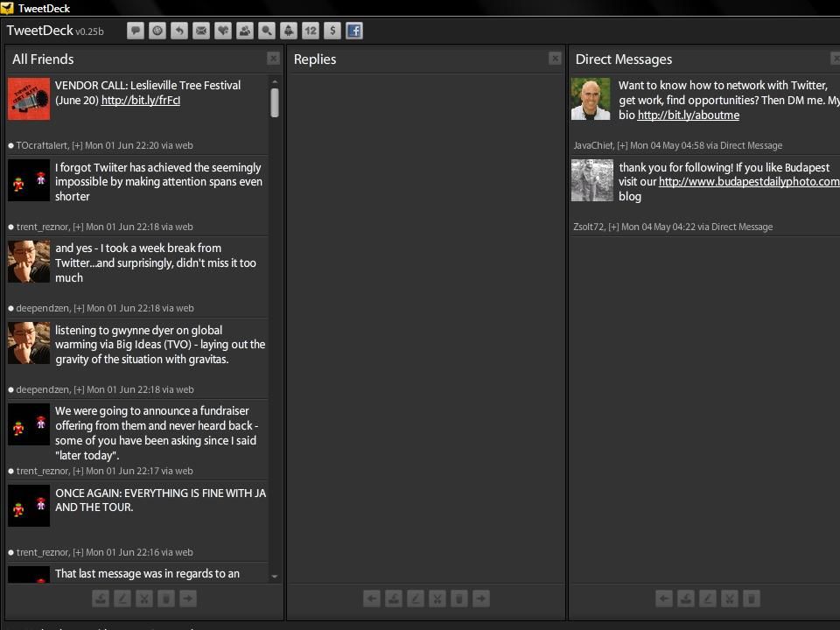Expand [+] on Zsolt72 direct message
The image size is (840, 630).
(x=613, y=227)
